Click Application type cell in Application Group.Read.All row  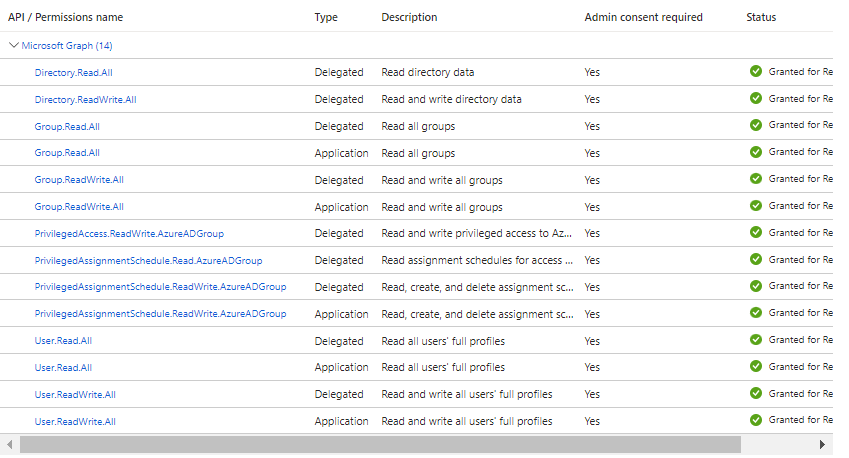pos(342,153)
